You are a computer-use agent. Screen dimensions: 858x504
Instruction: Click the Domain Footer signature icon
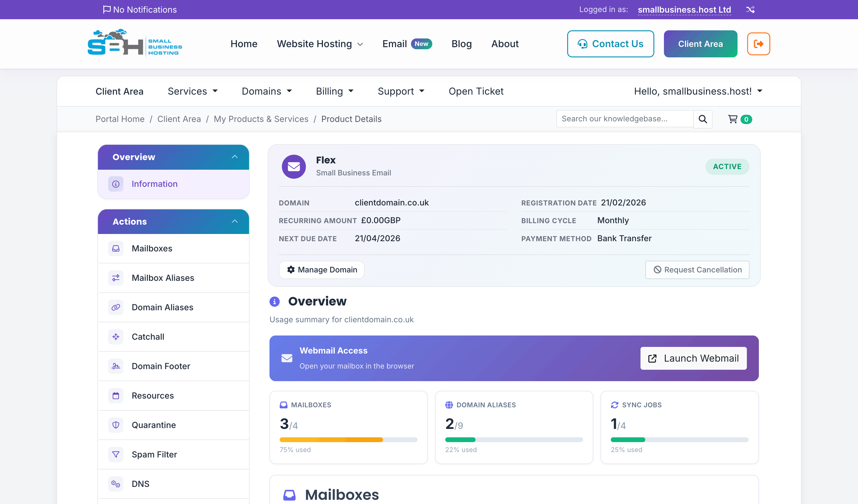116,366
